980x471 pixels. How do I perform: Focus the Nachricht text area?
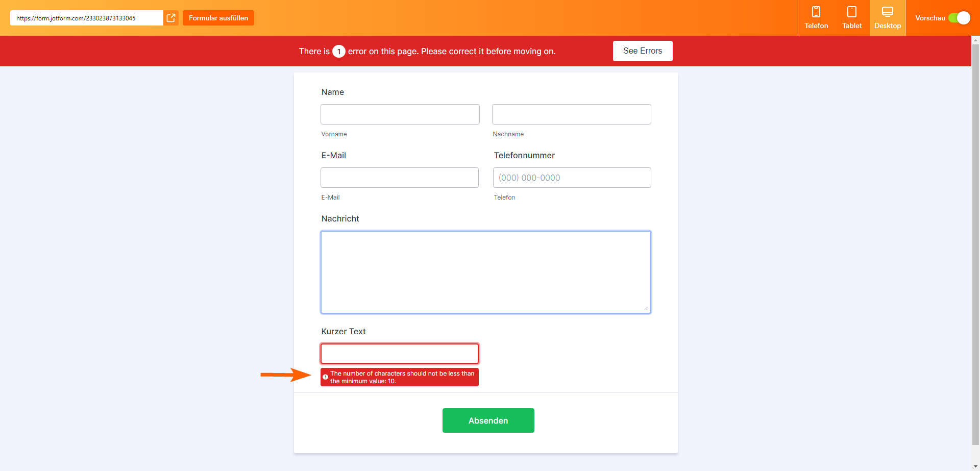point(485,272)
